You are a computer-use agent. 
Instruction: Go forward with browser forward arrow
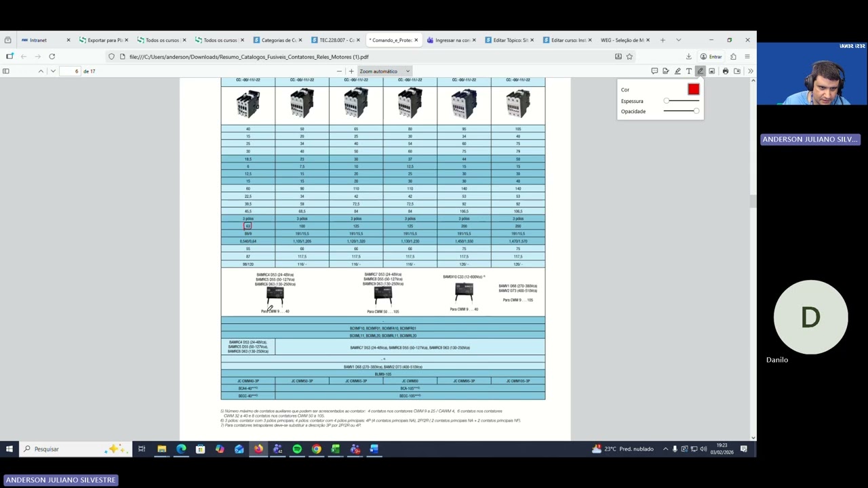tap(37, 56)
